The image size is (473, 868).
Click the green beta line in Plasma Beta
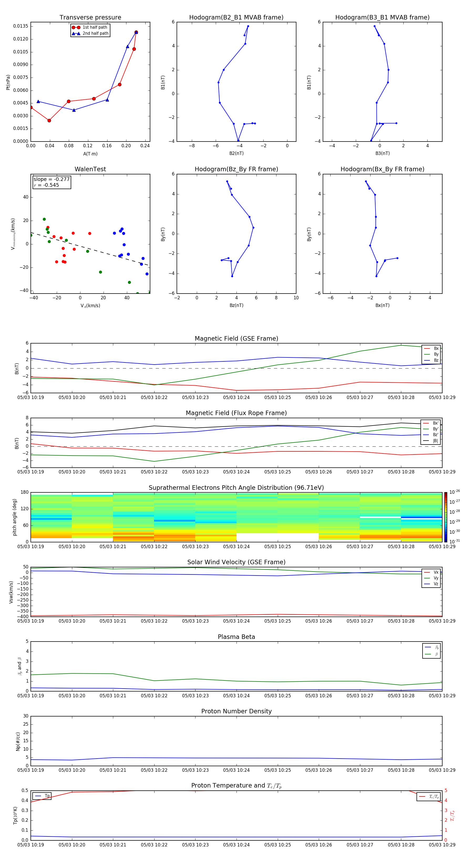tap(236, 681)
